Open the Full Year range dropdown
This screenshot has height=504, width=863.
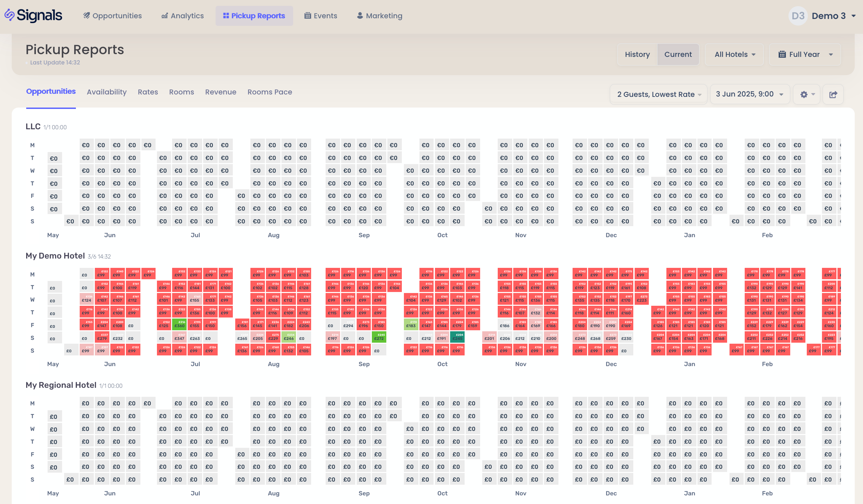tap(805, 54)
